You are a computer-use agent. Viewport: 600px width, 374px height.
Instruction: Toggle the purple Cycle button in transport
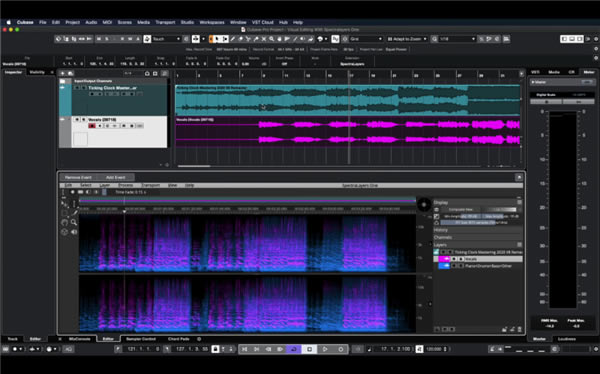point(294,349)
